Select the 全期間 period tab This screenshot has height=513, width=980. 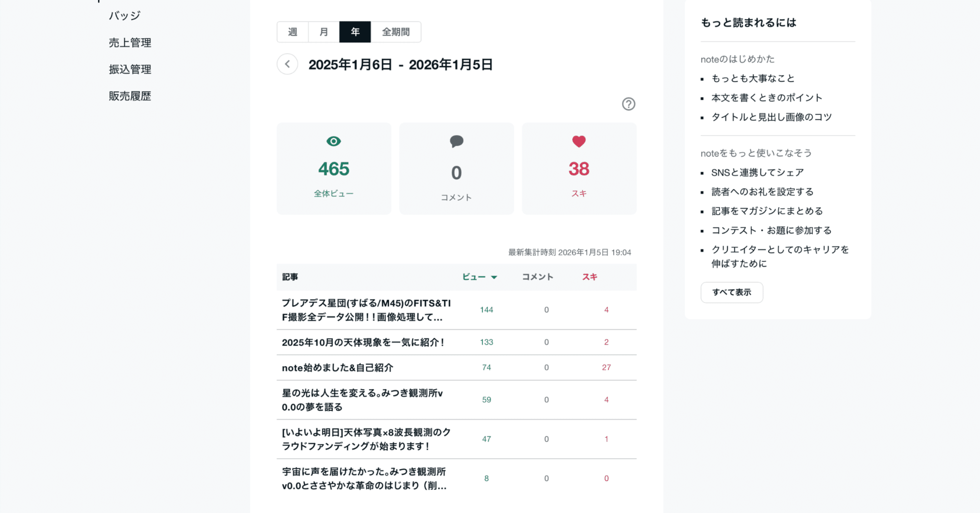396,32
